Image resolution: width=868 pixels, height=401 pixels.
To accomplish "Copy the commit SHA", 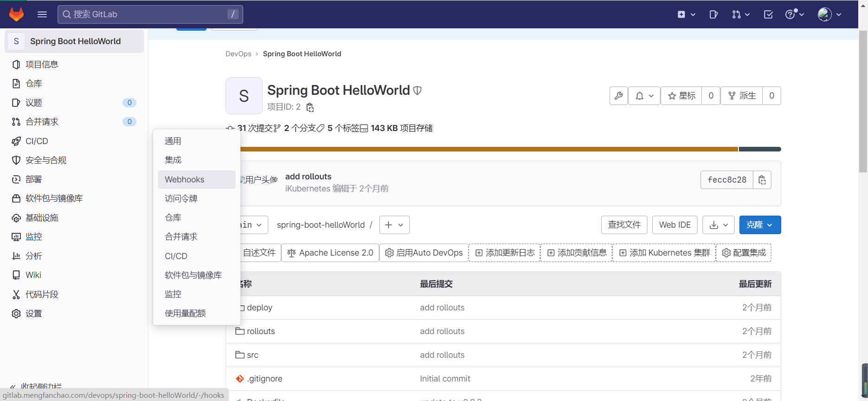I will pyautogui.click(x=762, y=180).
